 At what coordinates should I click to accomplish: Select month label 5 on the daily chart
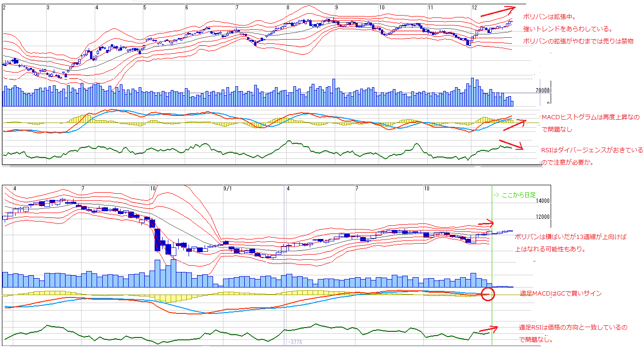[x=145, y=8]
